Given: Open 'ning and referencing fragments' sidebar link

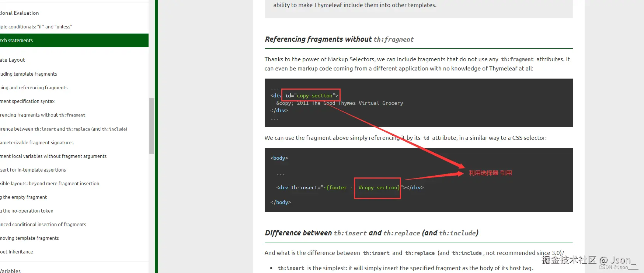Looking at the screenshot, I should coord(34,87).
